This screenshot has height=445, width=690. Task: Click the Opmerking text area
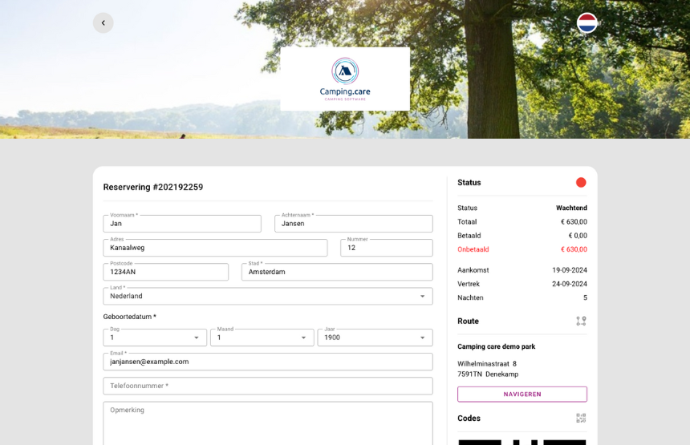(x=267, y=422)
